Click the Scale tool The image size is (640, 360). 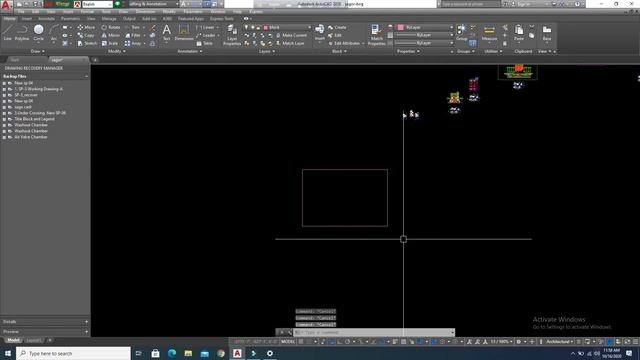click(110, 43)
